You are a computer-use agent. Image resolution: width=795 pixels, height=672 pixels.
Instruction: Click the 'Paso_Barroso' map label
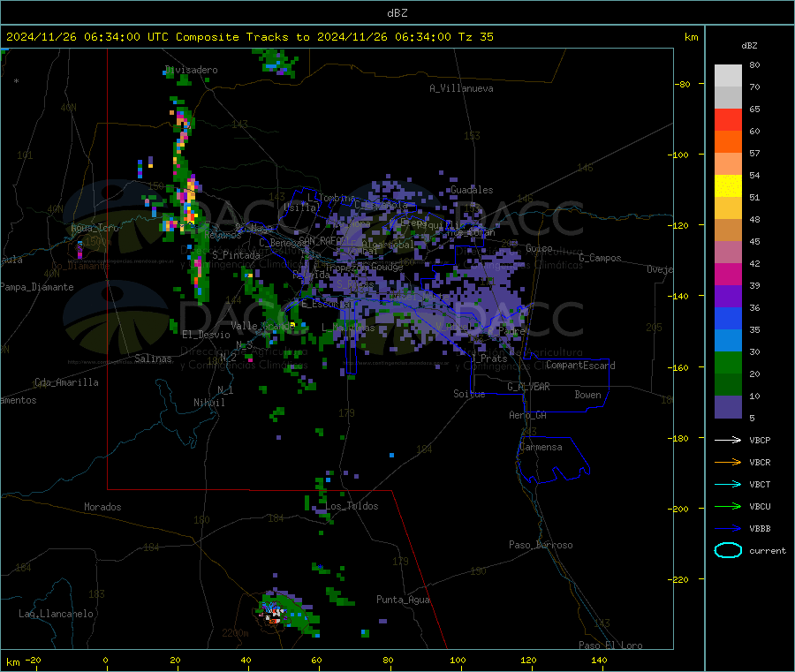pos(541,545)
